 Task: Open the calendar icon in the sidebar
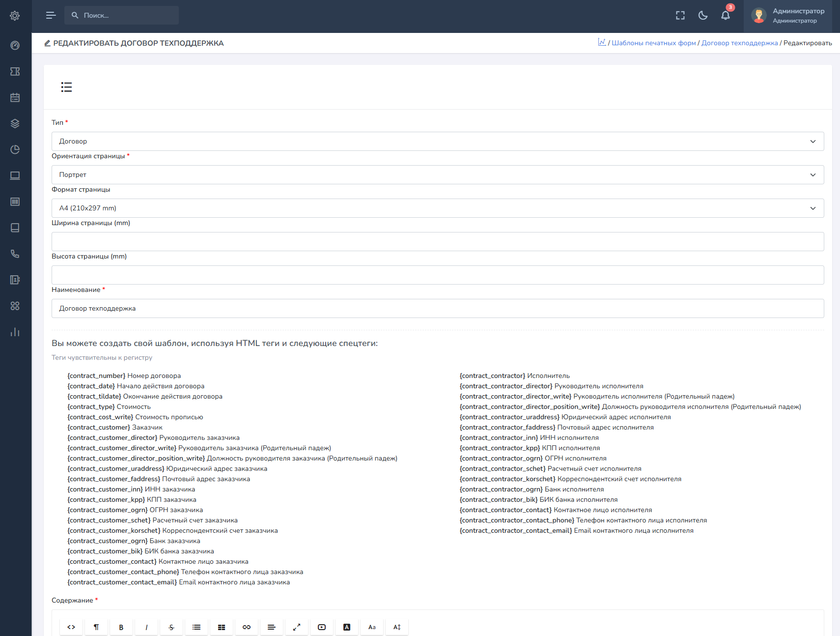[15, 98]
